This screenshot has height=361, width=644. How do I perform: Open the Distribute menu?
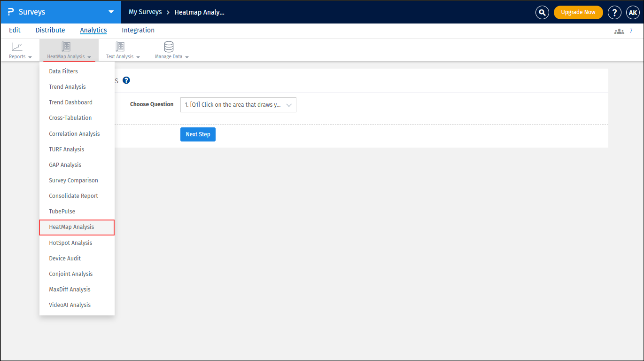point(50,30)
